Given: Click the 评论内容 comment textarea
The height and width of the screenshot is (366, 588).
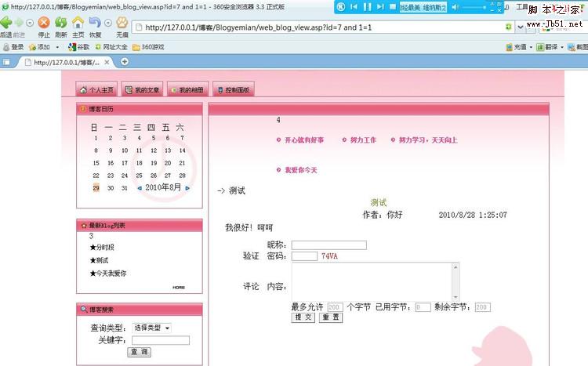Looking at the screenshot, I should tap(376, 281).
